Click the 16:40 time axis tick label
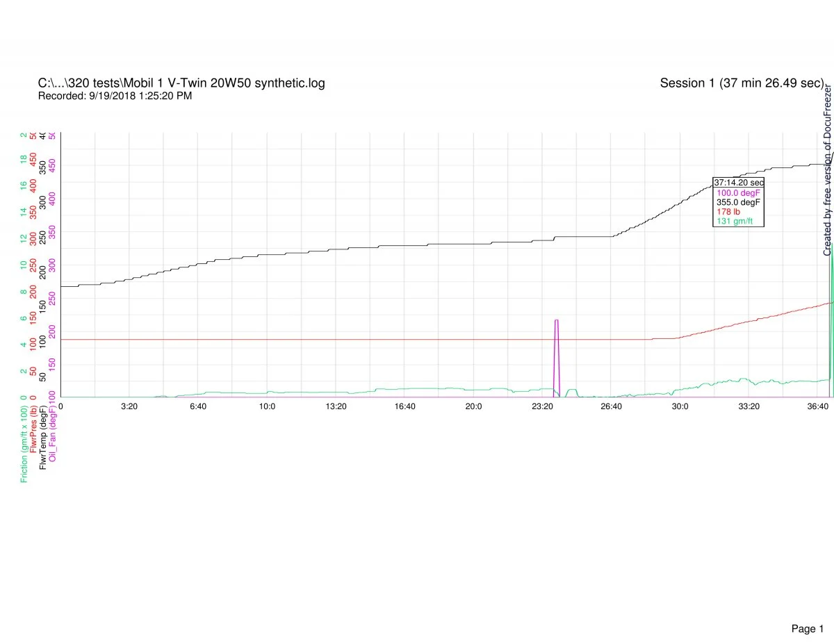The image size is (834, 644). (404, 406)
